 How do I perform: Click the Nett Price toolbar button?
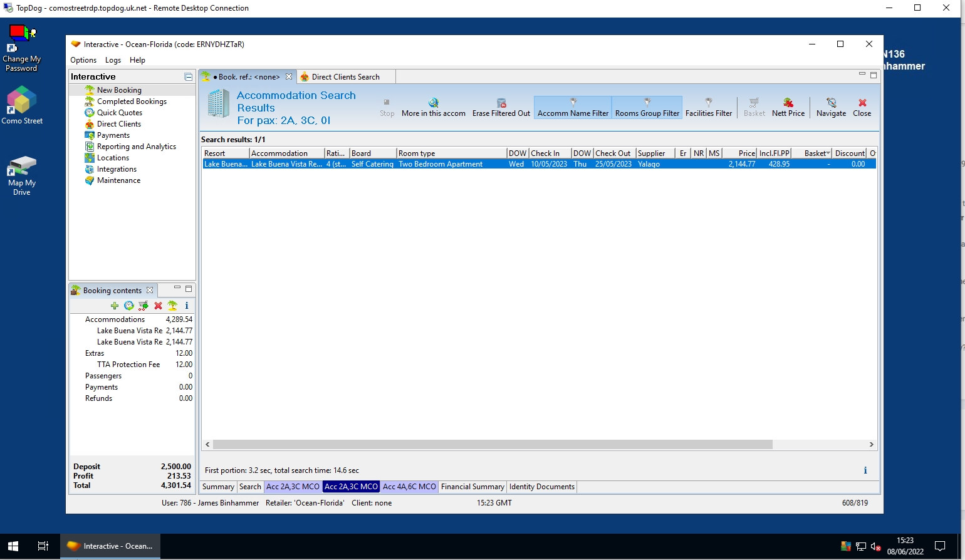point(788,107)
